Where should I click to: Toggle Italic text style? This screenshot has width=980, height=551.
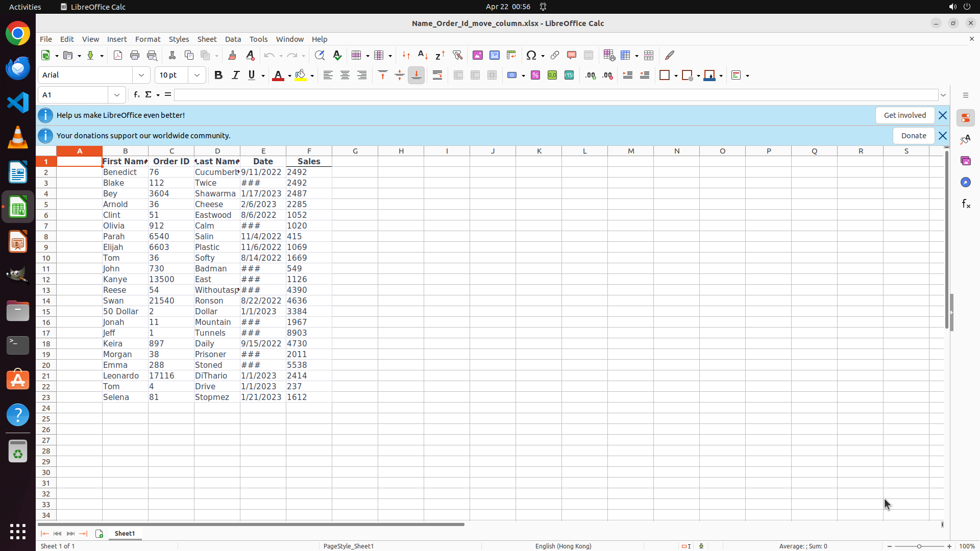(235, 75)
